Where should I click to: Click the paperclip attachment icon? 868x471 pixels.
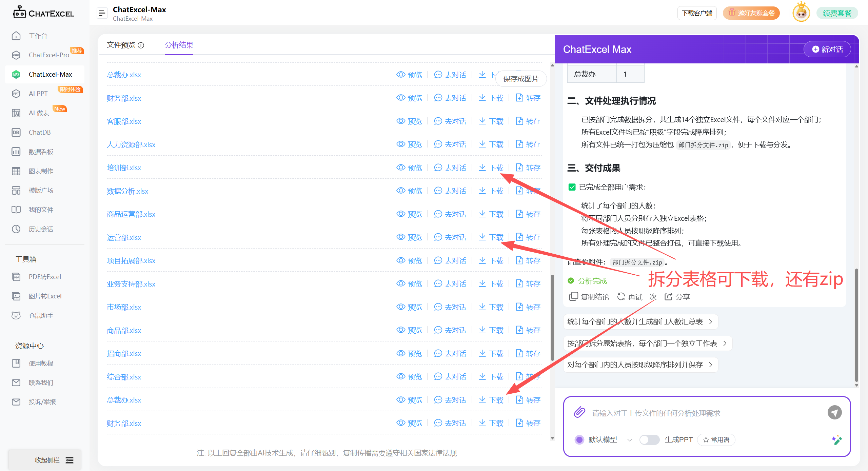pos(579,412)
